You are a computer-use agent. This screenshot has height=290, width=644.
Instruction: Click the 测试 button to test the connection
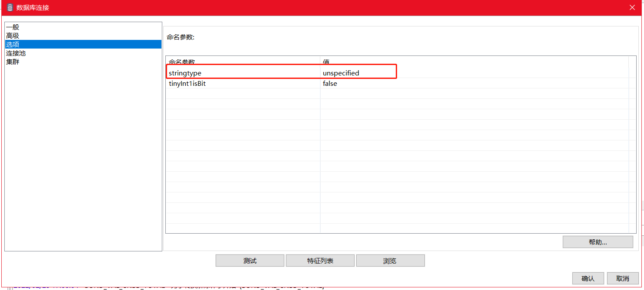tap(250, 260)
